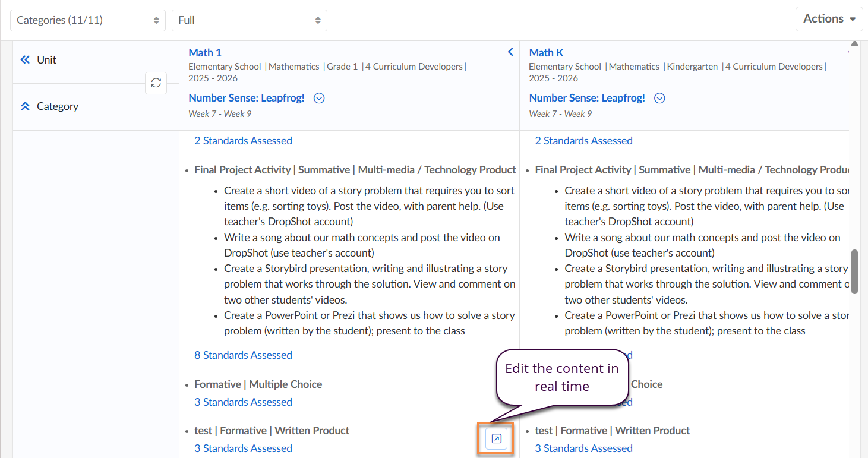Click the refresh icon beside Unit
This screenshot has height=458, width=868.
click(156, 83)
